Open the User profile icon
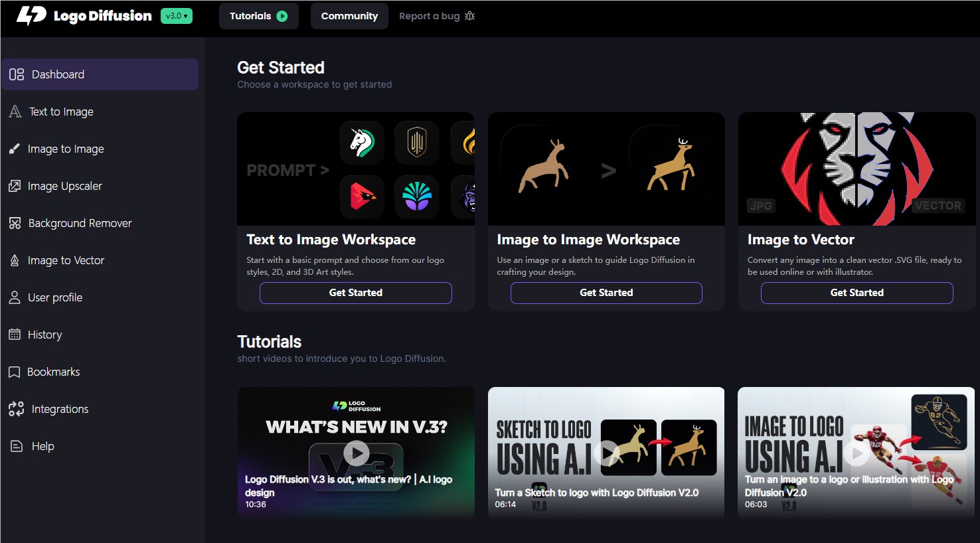 point(15,297)
